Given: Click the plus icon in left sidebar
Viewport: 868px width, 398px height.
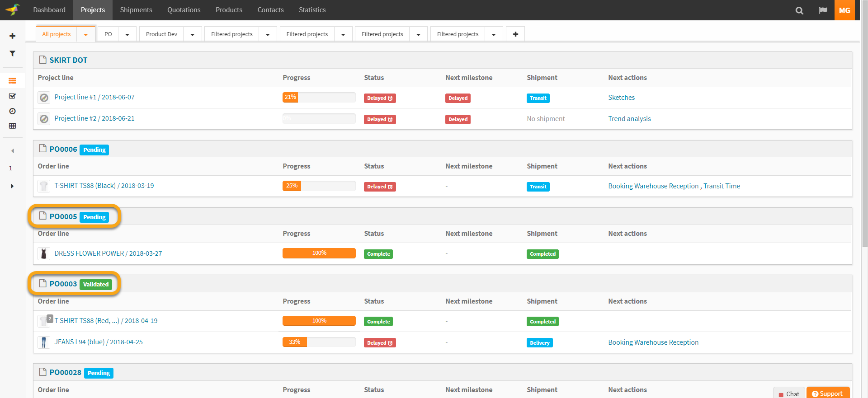Looking at the screenshot, I should (x=13, y=36).
